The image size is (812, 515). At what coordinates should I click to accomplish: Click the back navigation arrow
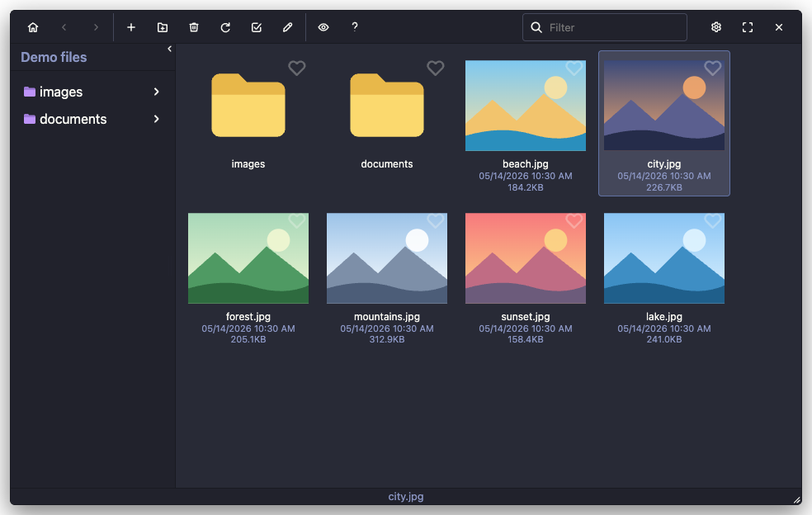[x=64, y=27]
